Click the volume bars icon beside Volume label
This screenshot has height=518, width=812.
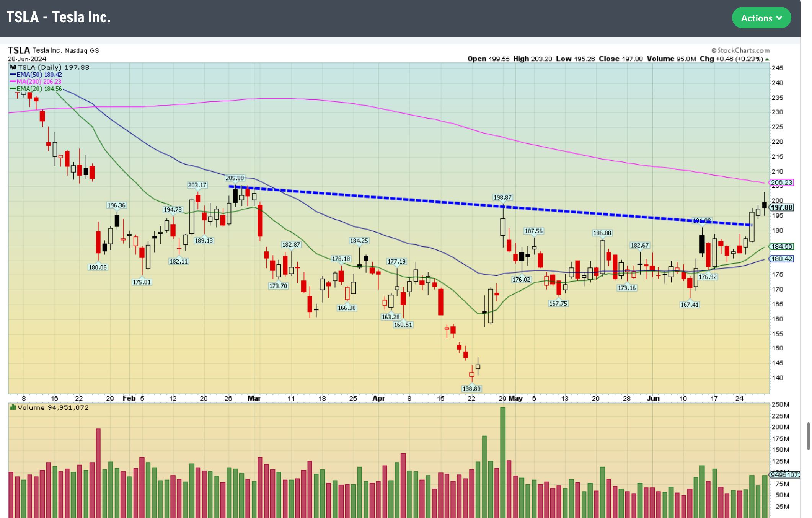pyautogui.click(x=13, y=407)
